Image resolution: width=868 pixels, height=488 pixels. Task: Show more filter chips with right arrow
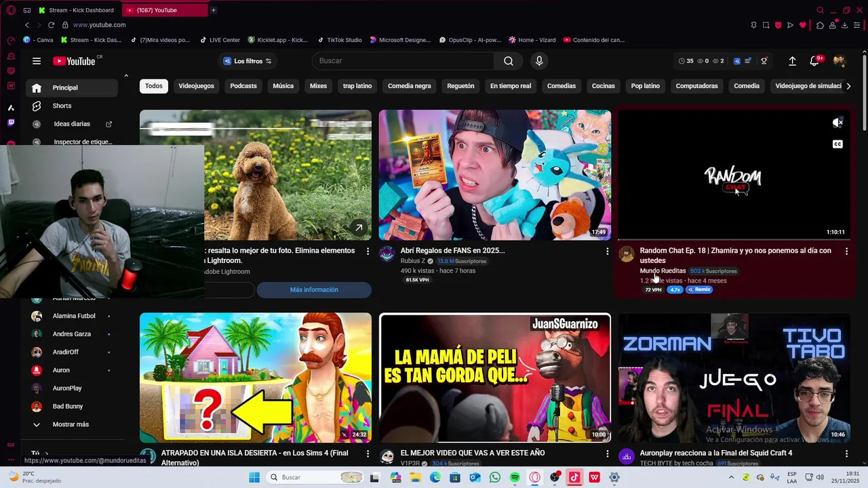[848, 86]
